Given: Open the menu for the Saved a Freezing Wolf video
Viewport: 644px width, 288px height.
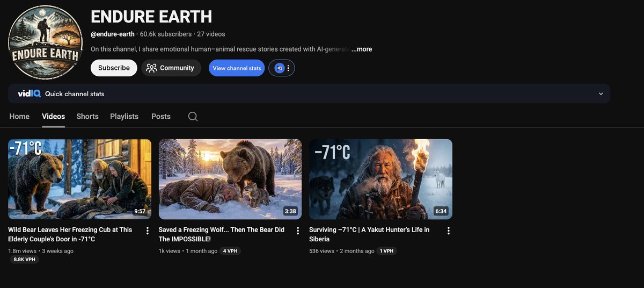Looking at the screenshot, I should [x=298, y=231].
